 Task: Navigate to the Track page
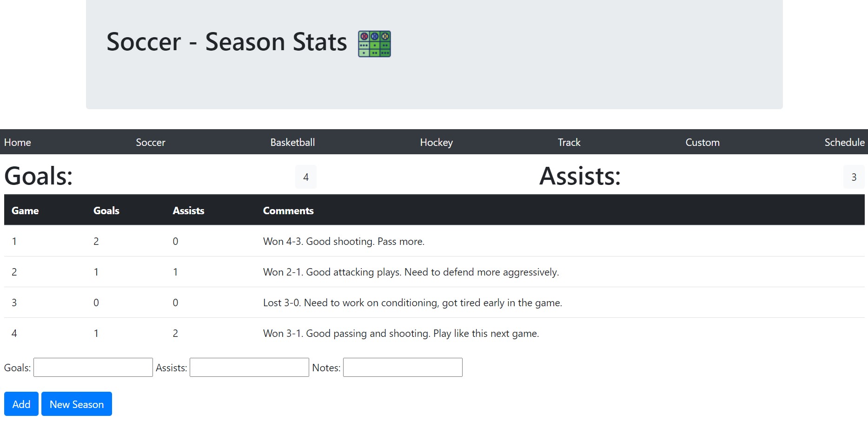coord(569,142)
